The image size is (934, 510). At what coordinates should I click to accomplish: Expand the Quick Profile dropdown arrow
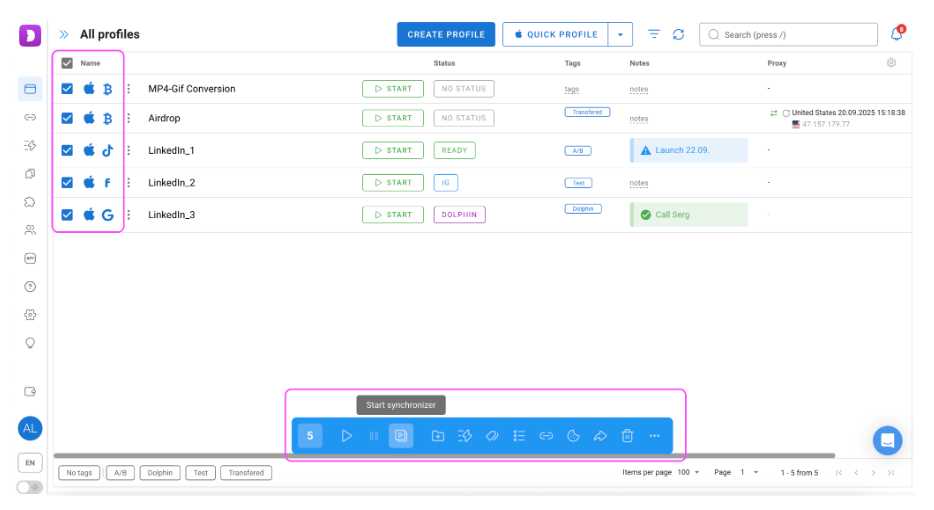click(620, 35)
